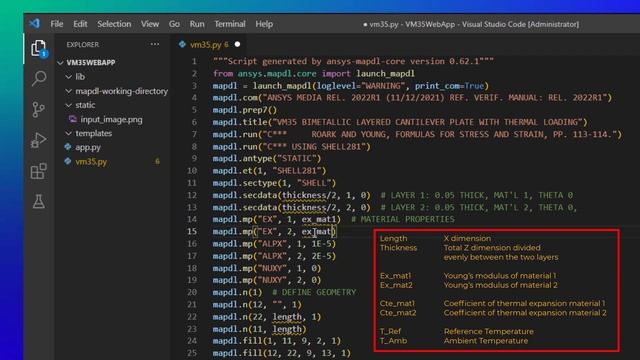The image size is (640, 360).
Task: Collapse the lib folder chevron
Action: (69, 77)
